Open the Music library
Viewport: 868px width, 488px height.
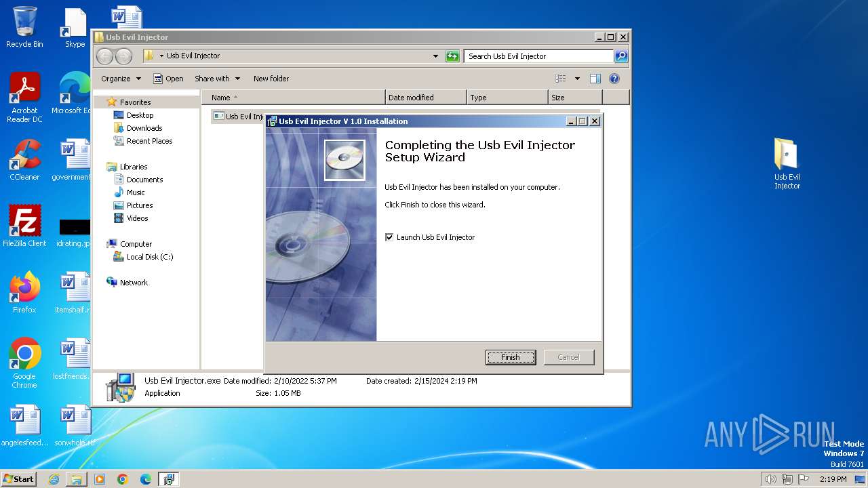click(x=136, y=192)
